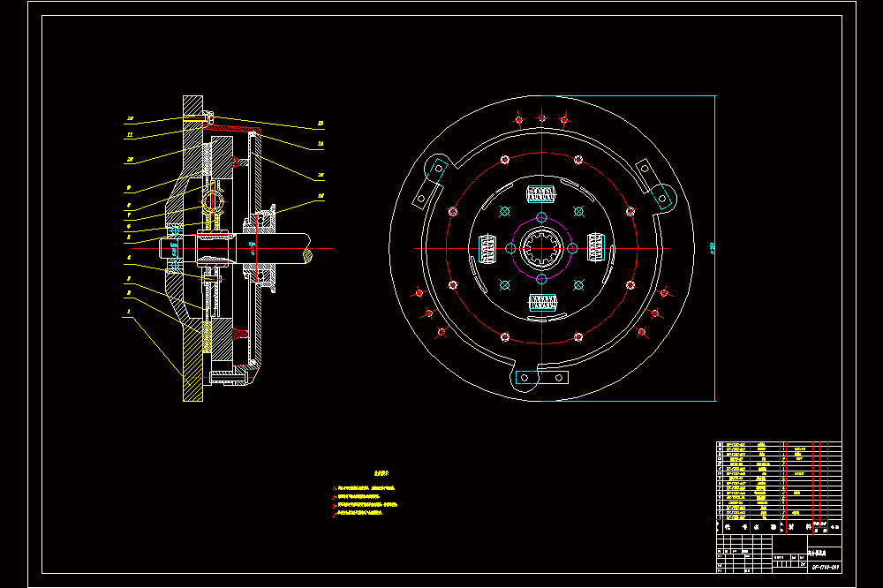This screenshot has width=883, height=588.
Task: Click the cyan vertical diameter dimension line
Action: click(715, 248)
